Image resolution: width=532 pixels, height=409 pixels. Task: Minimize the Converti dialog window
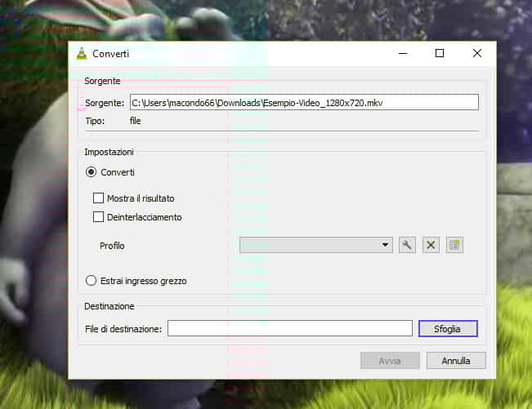point(403,54)
